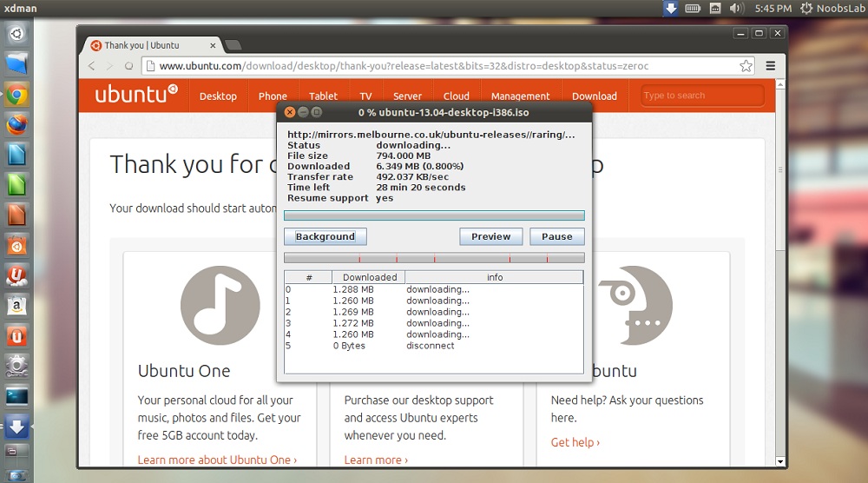This screenshot has height=483, width=868.
Task: Open the battery indicator in top panel
Action: 693,9
